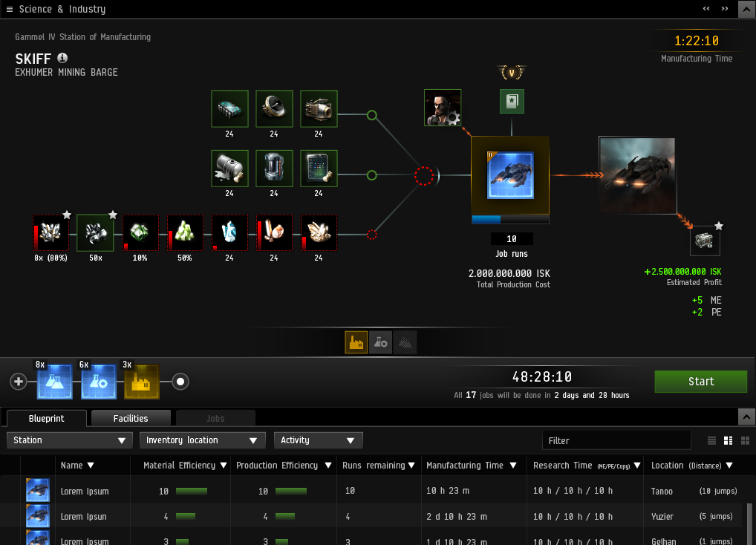Select the orange crystal mineral icon
The image size is (756, 545).
point(274,232)
